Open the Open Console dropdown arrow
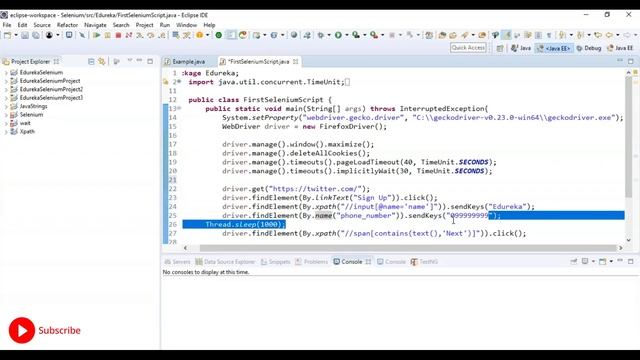Image resolution: width=640 pixels, height=360 pixels. [611, 261]
